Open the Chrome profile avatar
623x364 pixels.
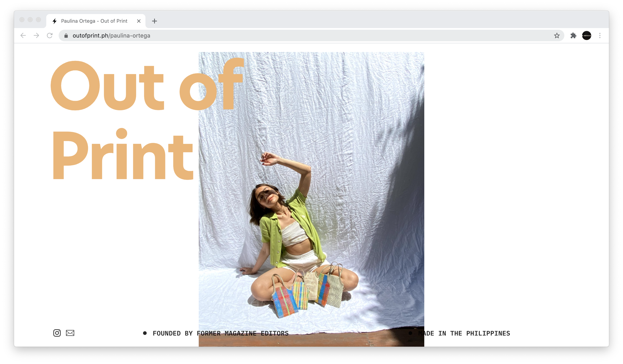coord(586,35)
